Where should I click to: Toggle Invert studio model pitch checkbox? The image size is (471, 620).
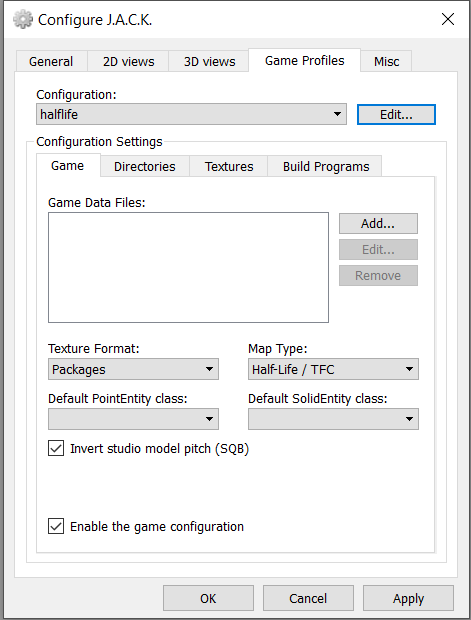56,449
